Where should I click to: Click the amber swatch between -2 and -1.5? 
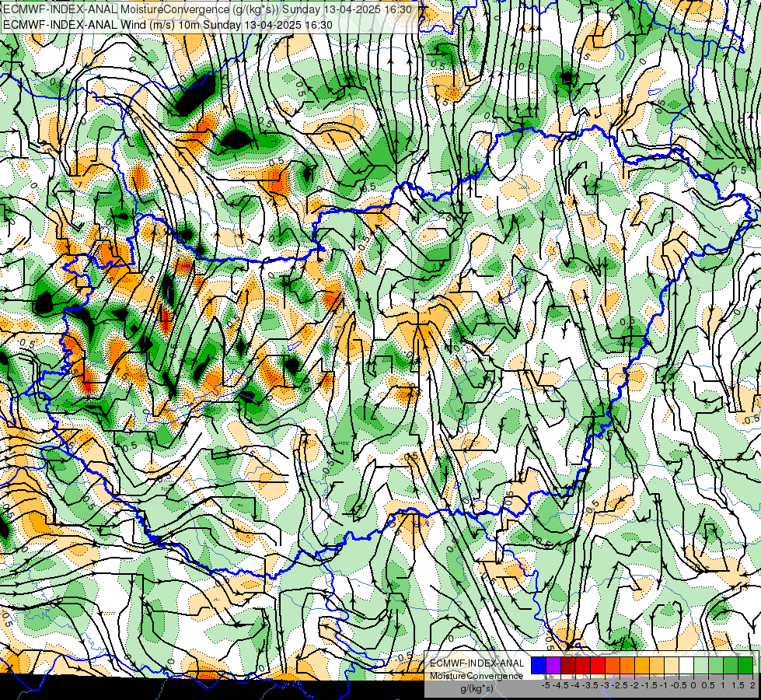(643, 666)
